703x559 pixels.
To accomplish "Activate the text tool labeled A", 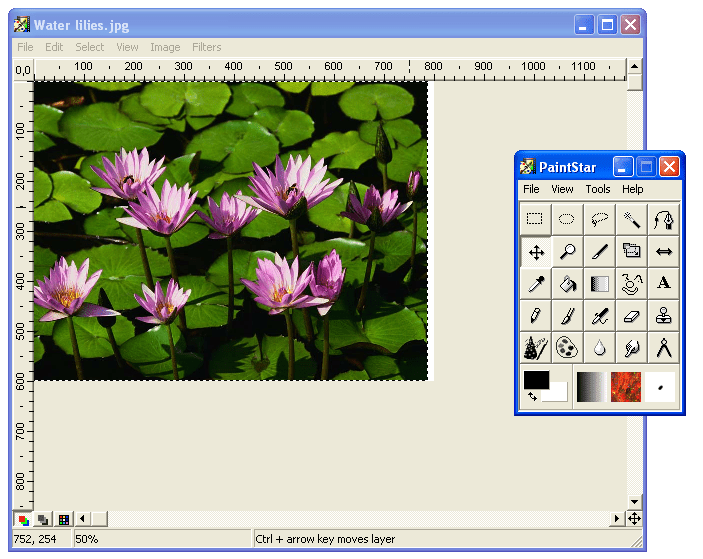I will coord(664,283).
